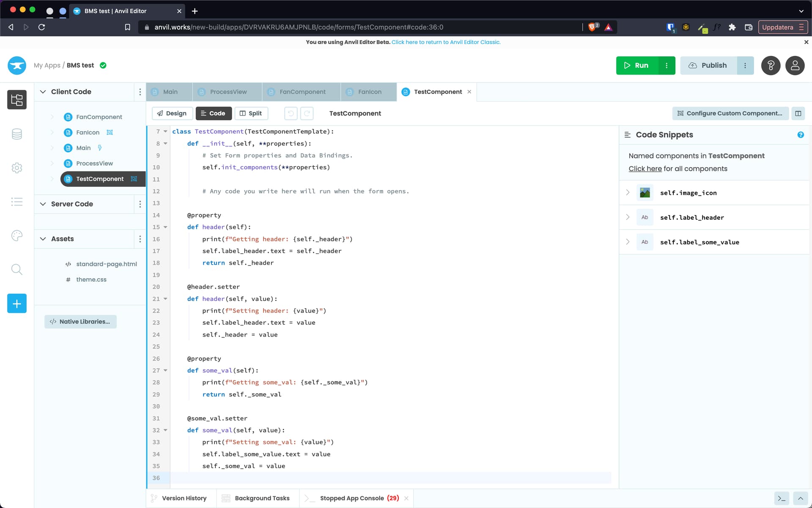Open the app console terminal
812x508 pixels.
[x=782, y=498]
